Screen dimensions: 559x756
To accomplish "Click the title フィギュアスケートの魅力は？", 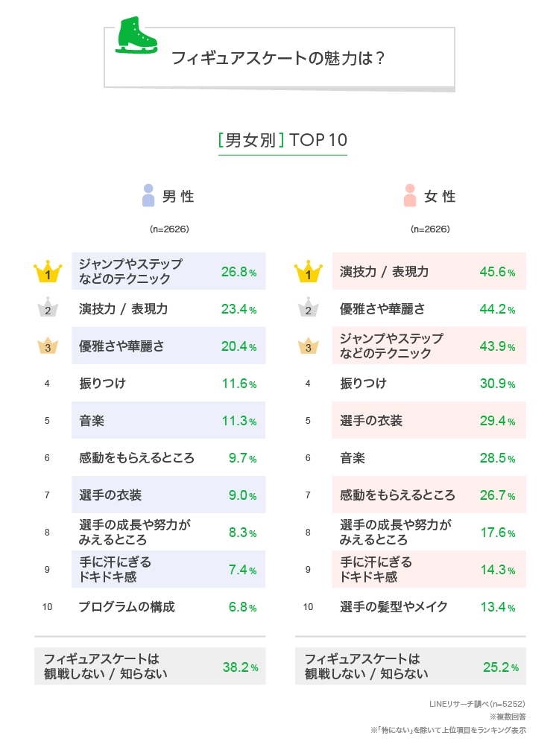I will (277, 58).
